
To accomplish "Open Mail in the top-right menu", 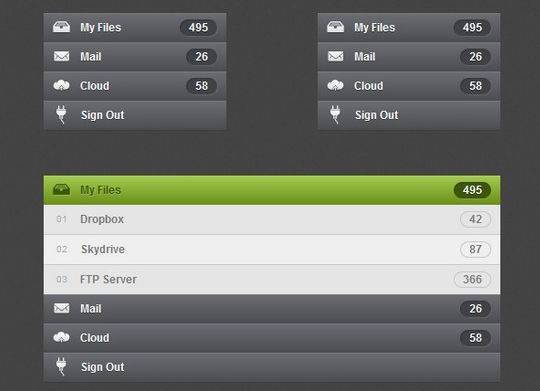I will coord(409,56).
